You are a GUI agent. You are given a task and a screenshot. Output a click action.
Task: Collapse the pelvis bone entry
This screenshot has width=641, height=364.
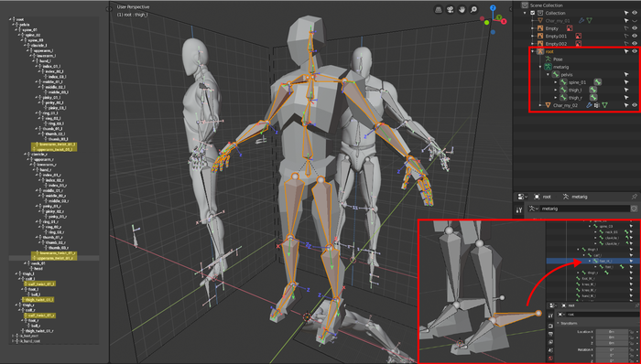click(549, 75)
